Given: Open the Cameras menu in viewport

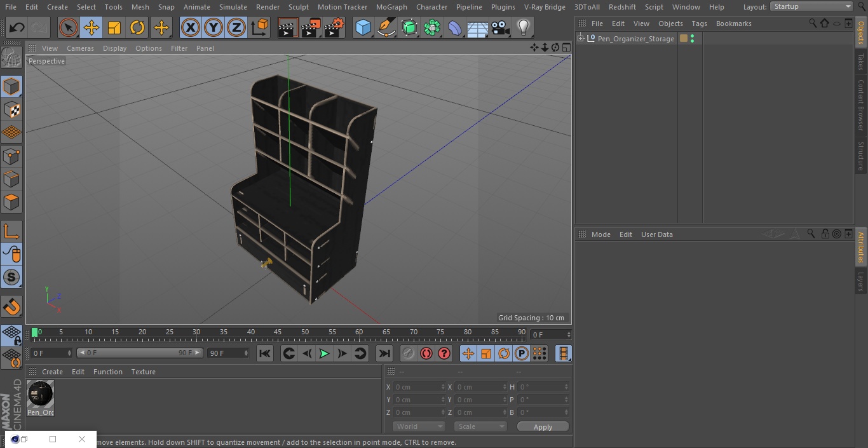Looking at the screenshot, I should tap(80, 48).
